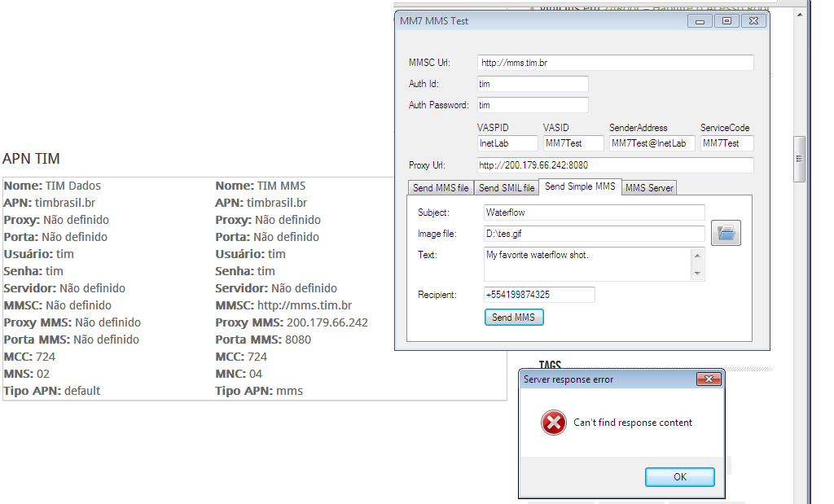This screenshot has width=834, height=504.
Task: Maximize the MM7 MMS Test window
Action: coord(726,21)
